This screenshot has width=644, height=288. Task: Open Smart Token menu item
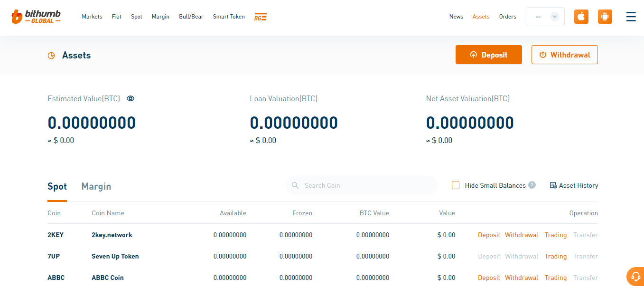click(x=229, y=17)
